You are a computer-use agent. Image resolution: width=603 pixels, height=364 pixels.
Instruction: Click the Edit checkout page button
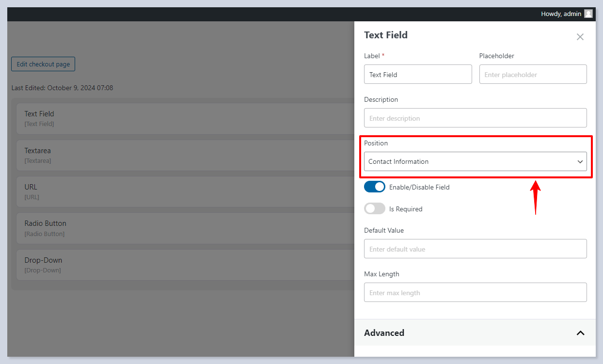pyautogui.click(x=43, y=64)
